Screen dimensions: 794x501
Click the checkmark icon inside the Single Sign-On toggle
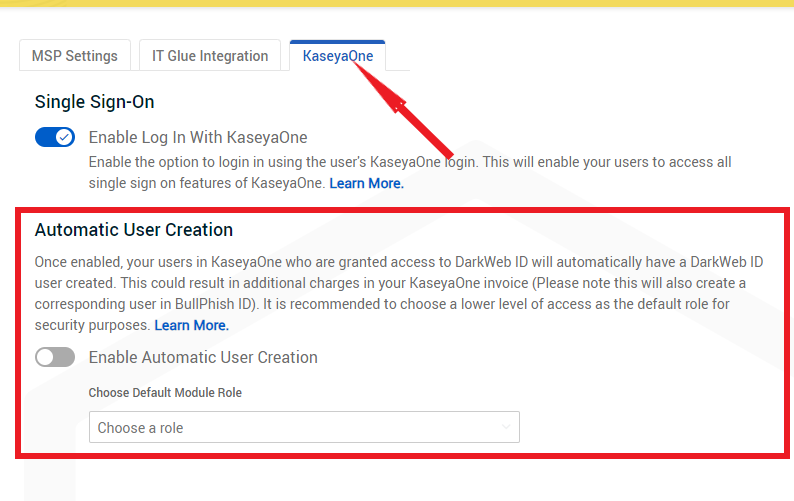[65, 137]
